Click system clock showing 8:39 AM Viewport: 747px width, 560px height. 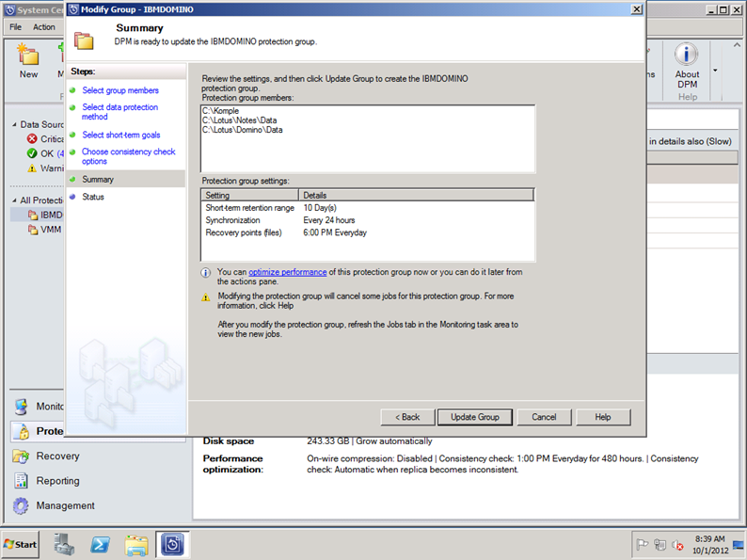[710, 545]
